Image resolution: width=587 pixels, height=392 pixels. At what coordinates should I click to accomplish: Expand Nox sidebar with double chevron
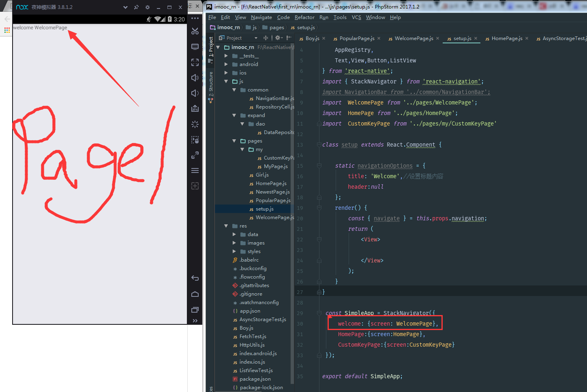[195, 321]
